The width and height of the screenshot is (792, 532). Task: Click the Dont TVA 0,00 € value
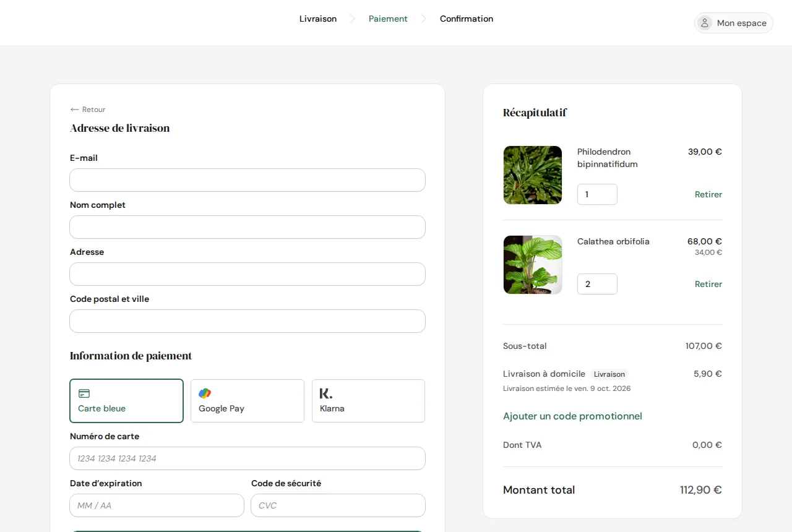[707, 445]
